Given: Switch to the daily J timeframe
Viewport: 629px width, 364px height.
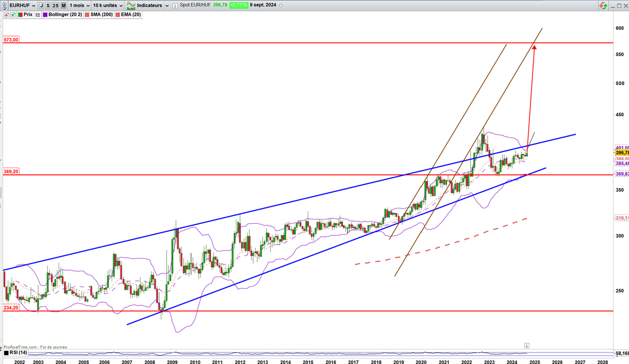Looking at the screenshot, I should (x=41, y=5).
